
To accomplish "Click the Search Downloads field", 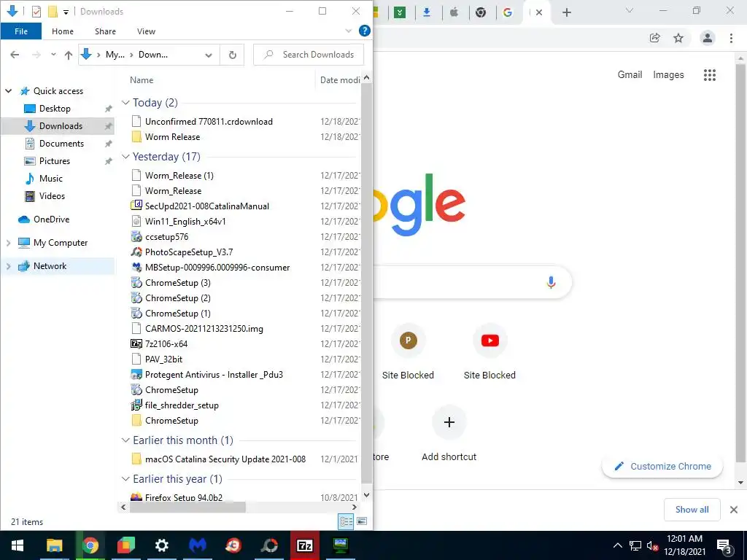I will [309, 55].
